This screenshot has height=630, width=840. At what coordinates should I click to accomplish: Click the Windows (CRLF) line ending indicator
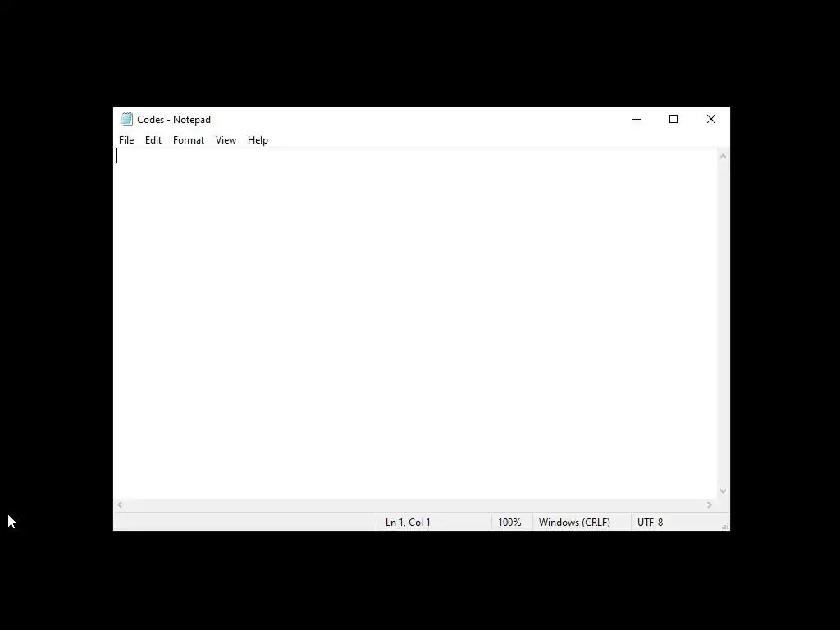pyautogui.click(x=574, y=523)
